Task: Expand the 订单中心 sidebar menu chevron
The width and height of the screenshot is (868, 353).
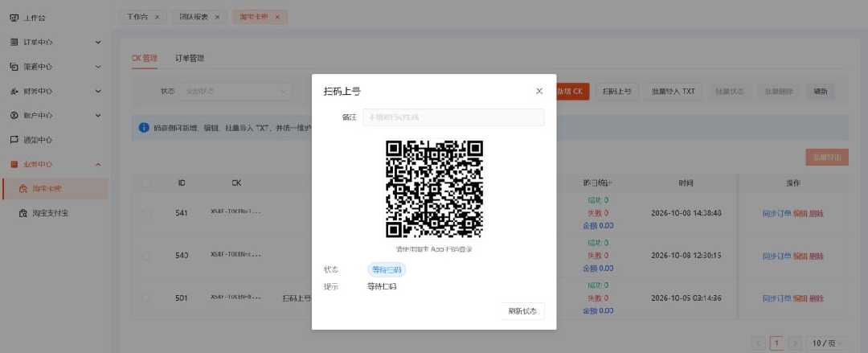Action: pyautogui.click(x=98, y=42)
